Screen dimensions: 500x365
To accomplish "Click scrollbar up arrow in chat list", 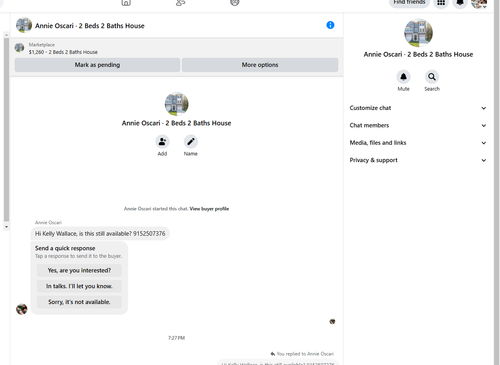I will pos(6,35).
